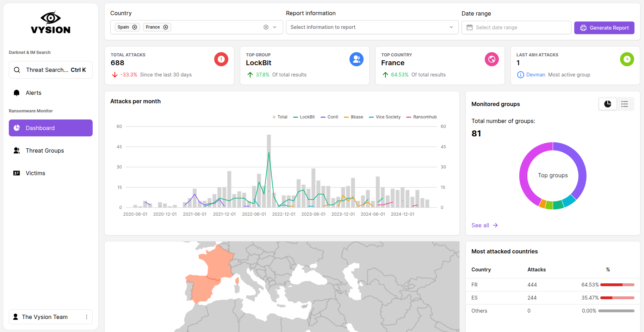Toggle LockBit series in chart legend

click(304, 117)
